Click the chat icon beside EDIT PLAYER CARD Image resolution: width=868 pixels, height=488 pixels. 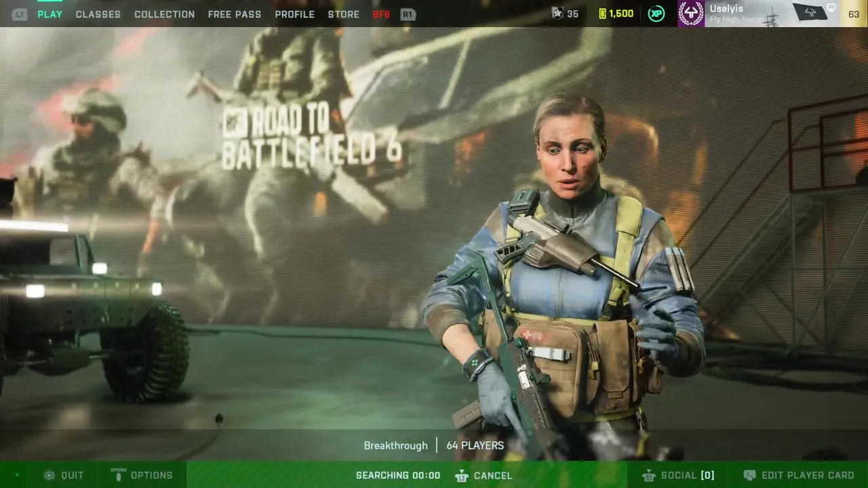749,475
